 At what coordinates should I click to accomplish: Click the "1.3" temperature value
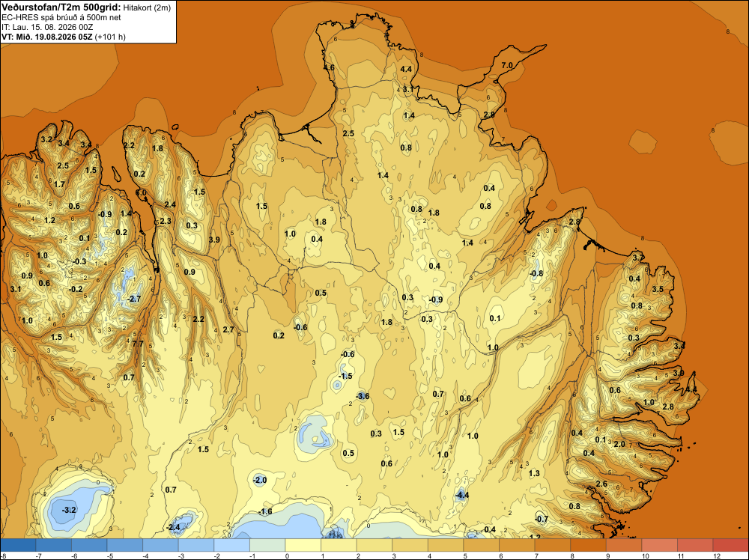534,472
